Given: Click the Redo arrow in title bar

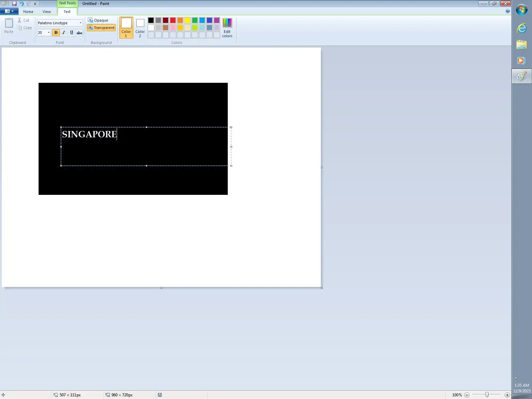Looking at the screenshot, I should [29, 4].
